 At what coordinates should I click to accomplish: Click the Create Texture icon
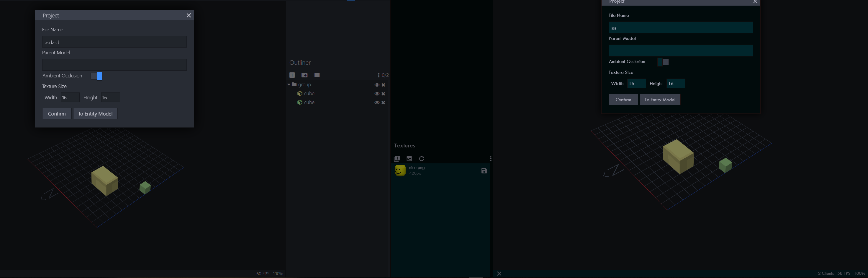click(x=410, y=159)
